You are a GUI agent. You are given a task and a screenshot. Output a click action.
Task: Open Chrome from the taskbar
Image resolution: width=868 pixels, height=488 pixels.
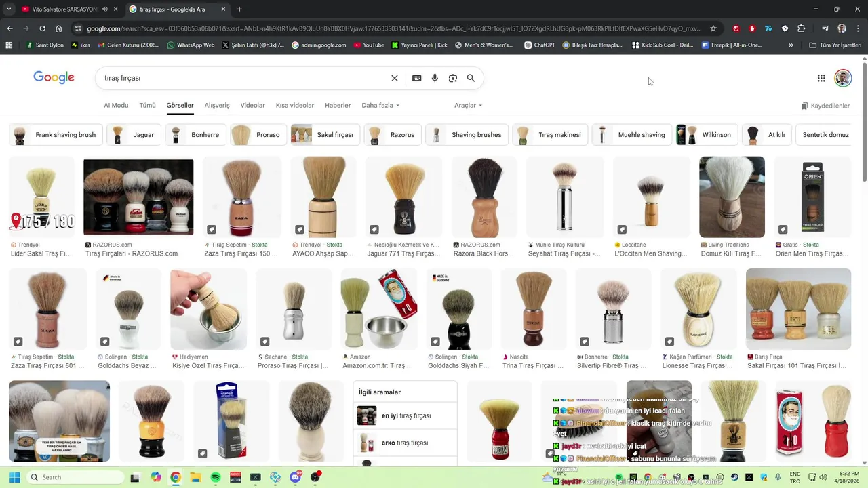[176, 477]
